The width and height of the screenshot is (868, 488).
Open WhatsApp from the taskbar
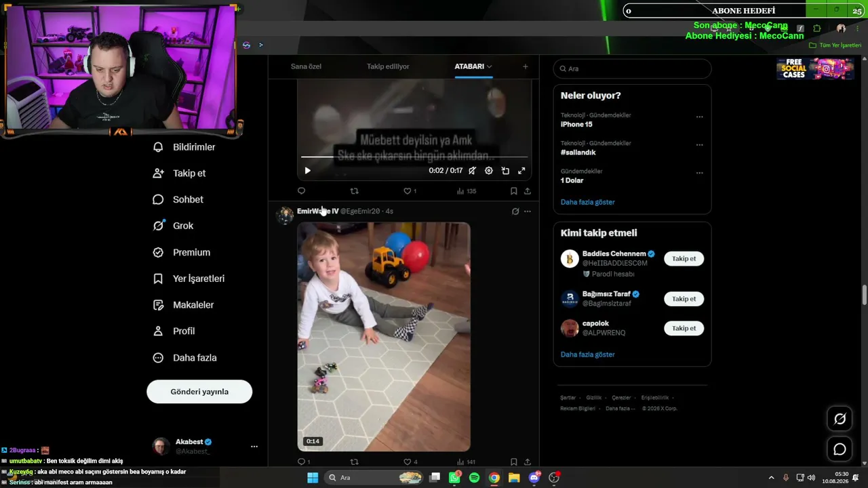point(454,478)
